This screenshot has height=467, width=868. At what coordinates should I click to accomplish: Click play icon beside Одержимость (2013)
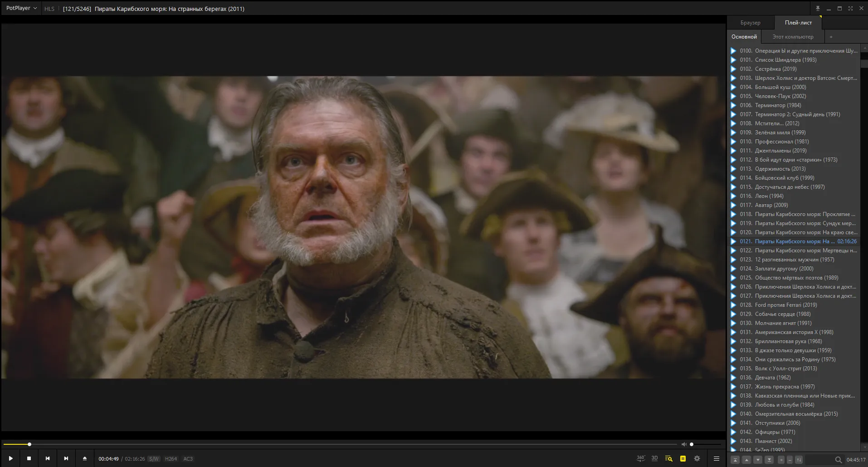tap(733, 169)
